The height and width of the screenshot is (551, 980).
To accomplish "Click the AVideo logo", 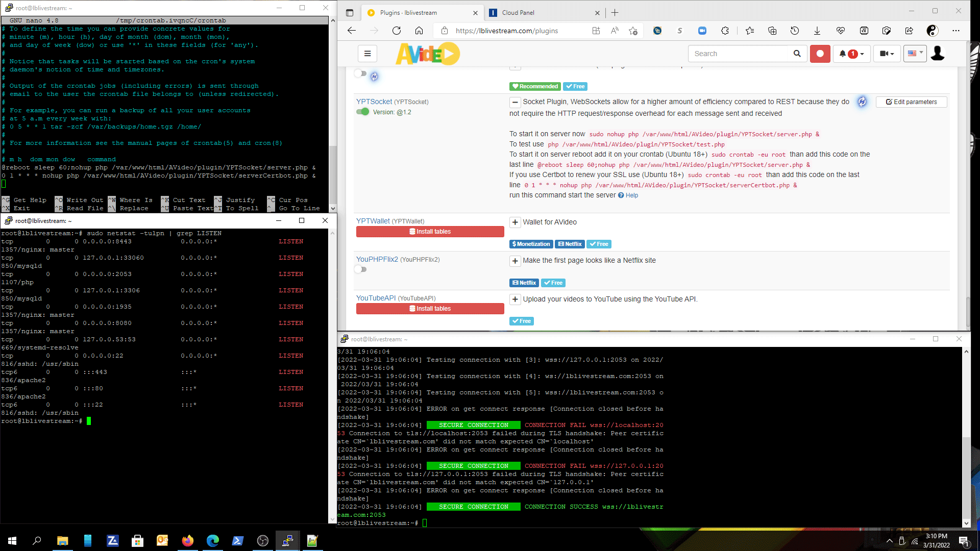I will (x=428, y=54).
